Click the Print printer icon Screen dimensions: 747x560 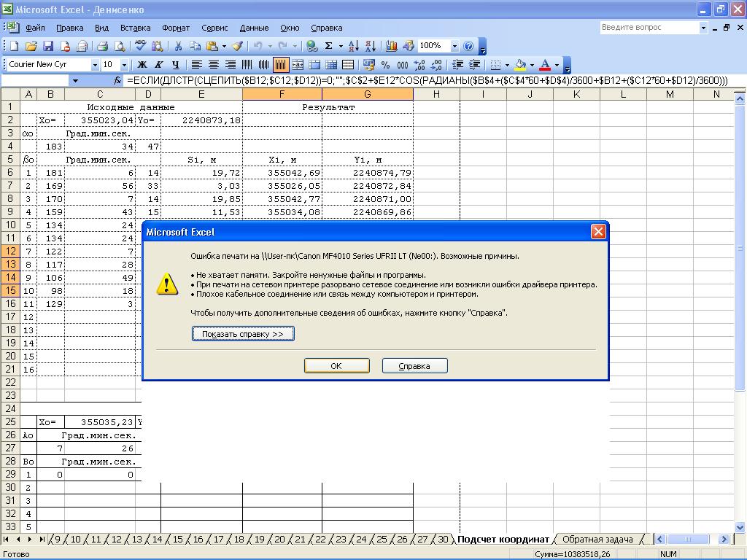click(x=102, y=46)
